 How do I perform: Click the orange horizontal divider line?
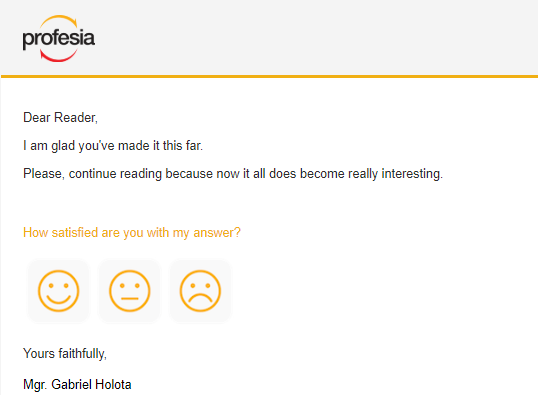[x=269, y=77]
